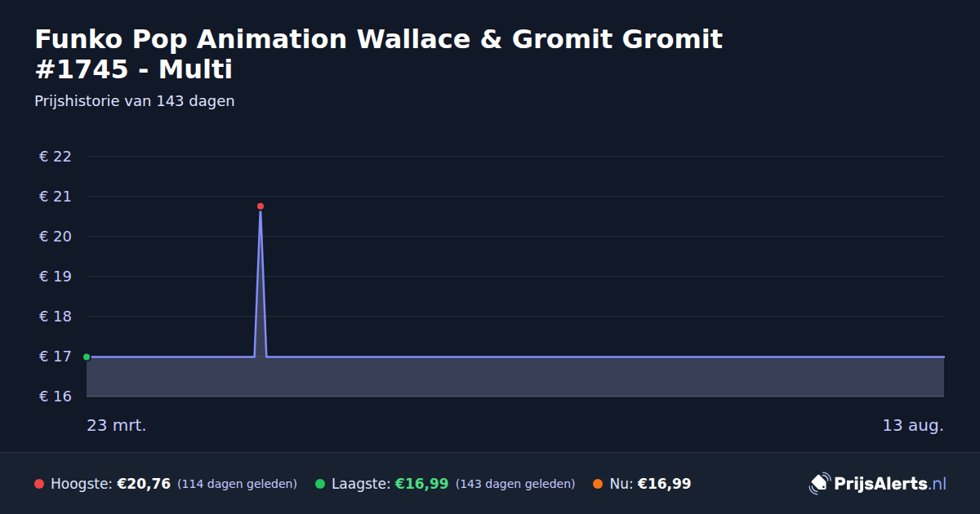Click the 143 dagen geleden note
This screenshot has width=980, height=514.
click(x=515, y=484)
